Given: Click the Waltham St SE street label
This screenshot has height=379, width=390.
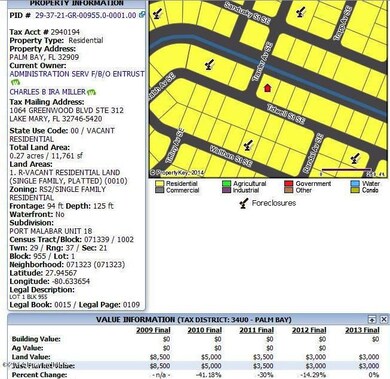Looking at the screenshot, I should (230, 156).
